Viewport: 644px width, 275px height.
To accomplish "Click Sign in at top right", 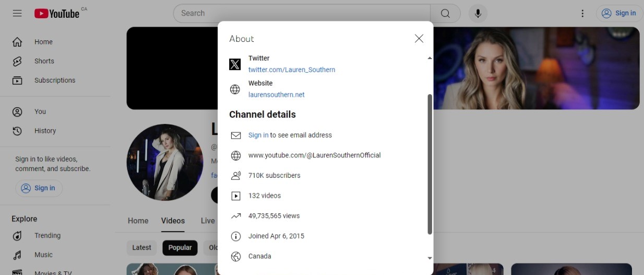I will 619,14.
